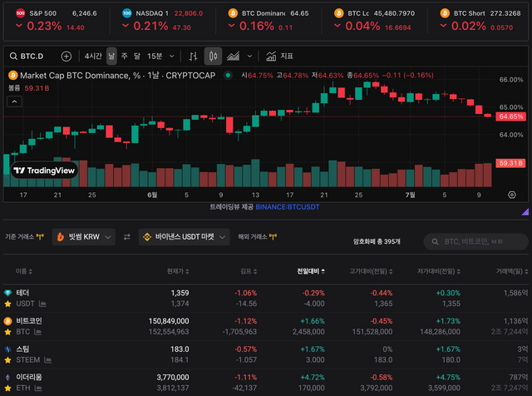Open the BTC.D symbol search
The height and width of the screenshot is (396, 532).
tap(27, 56)
